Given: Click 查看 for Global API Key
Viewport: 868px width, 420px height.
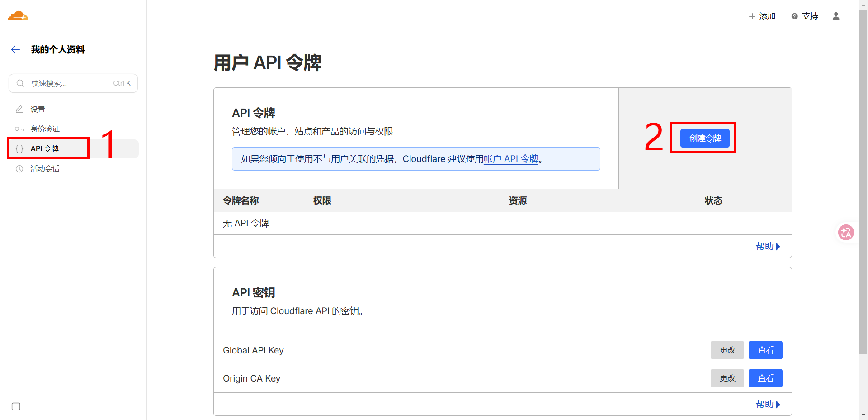Looking at the screenshot, I should (765, 350).
